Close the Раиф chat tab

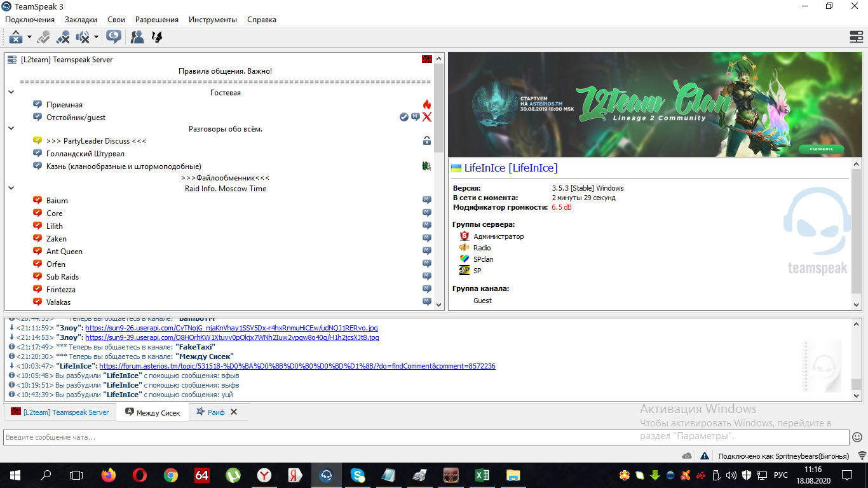point(234,412)
